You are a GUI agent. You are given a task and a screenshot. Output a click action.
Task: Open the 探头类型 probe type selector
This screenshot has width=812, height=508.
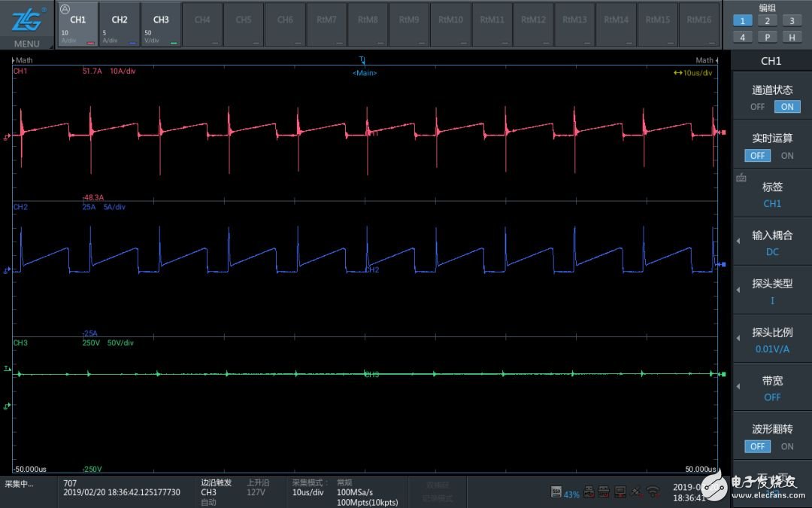click(771, 292)
